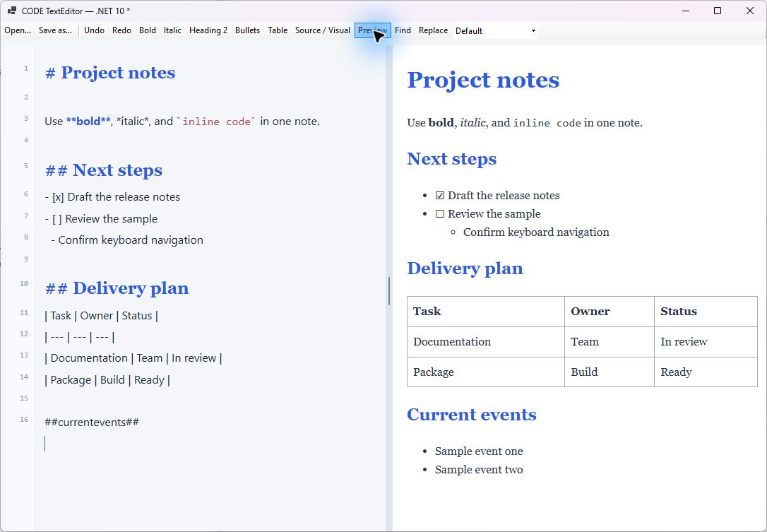Click the 'Delivery plan' heading in preview
This screenshot has height=532, width=767.
tap(465, 268)
